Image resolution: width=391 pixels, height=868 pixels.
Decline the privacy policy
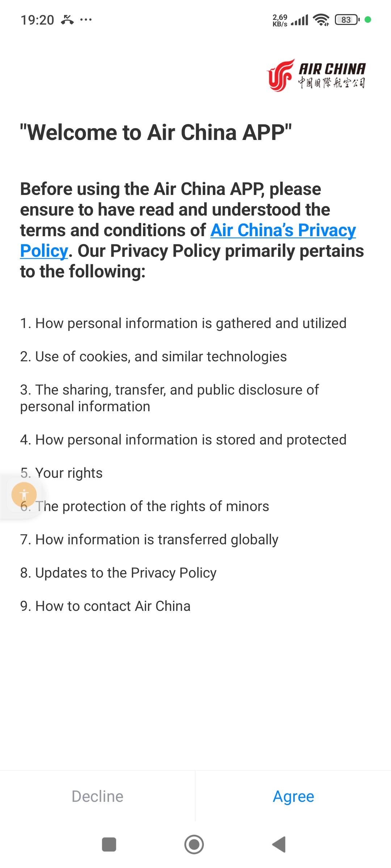(x=97, y=796)
